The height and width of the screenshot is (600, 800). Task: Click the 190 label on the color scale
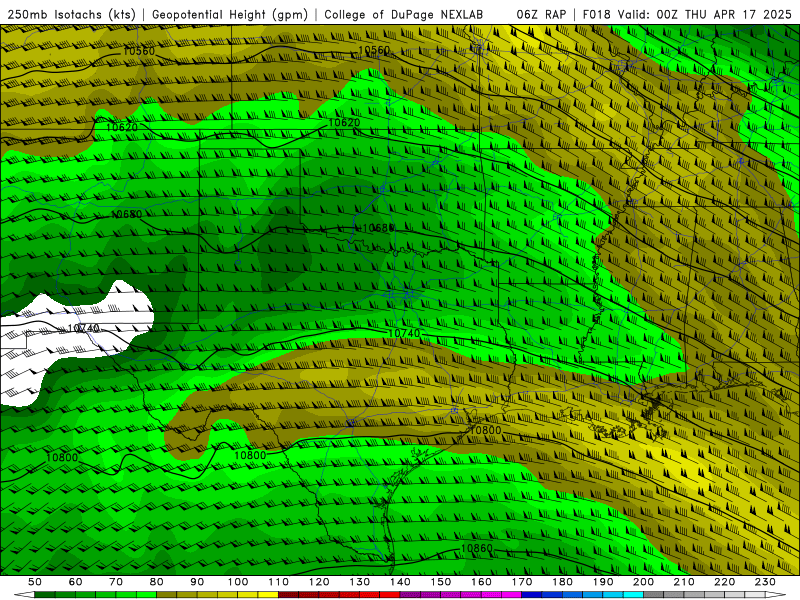[x=603, y=582]
